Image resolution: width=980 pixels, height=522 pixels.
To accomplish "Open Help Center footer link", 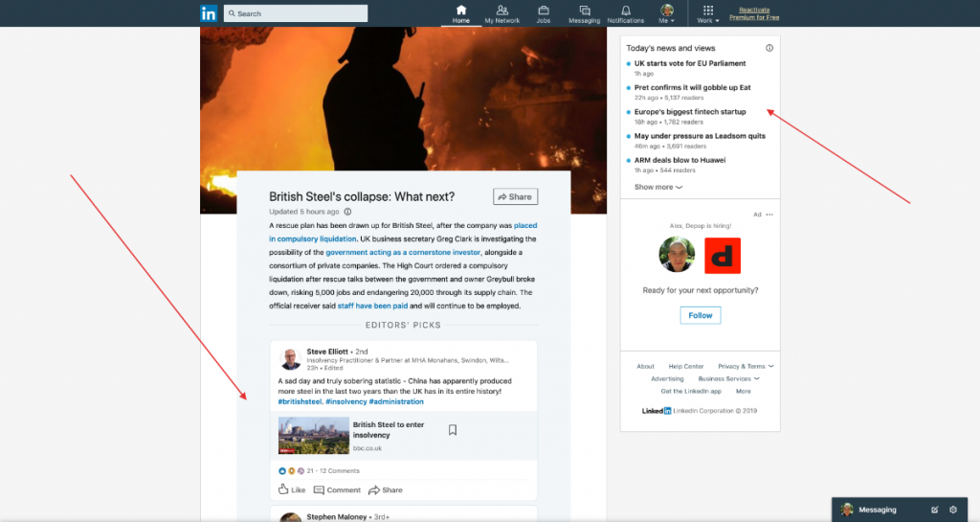I will pos(685,366).
